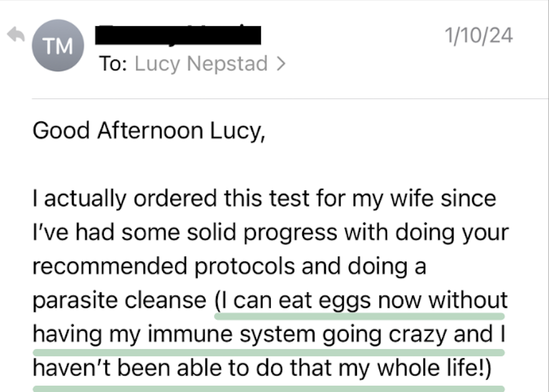The image size is (549, 392).
Task: Click the phrase "parasite cleanse"
Action: tap(119, 301)
